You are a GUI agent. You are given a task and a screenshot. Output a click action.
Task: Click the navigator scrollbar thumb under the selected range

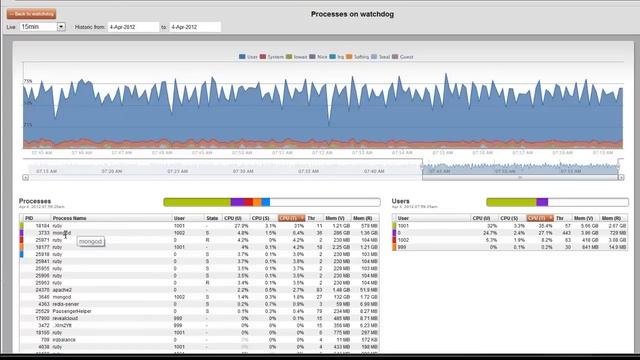520,178
